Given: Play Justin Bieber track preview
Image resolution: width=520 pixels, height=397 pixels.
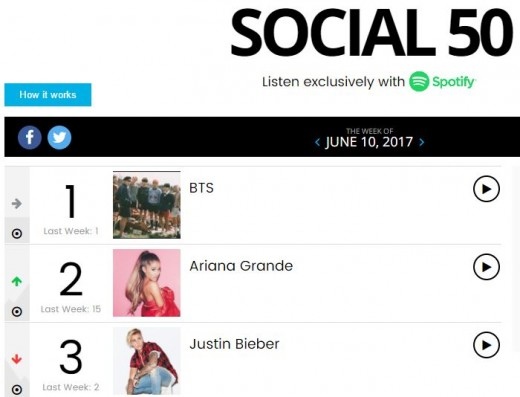Looking at the screenshot, I should point(486,345).
